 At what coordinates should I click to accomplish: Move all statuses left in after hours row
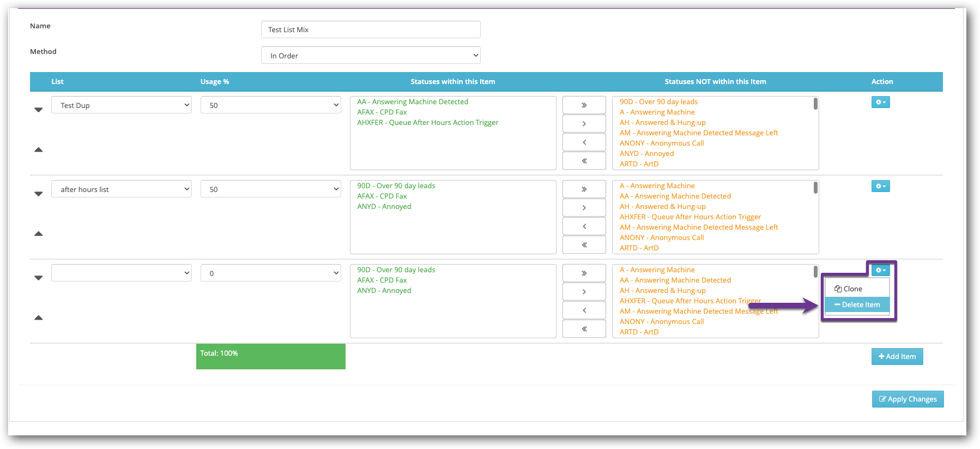click(x=584, y=245)
